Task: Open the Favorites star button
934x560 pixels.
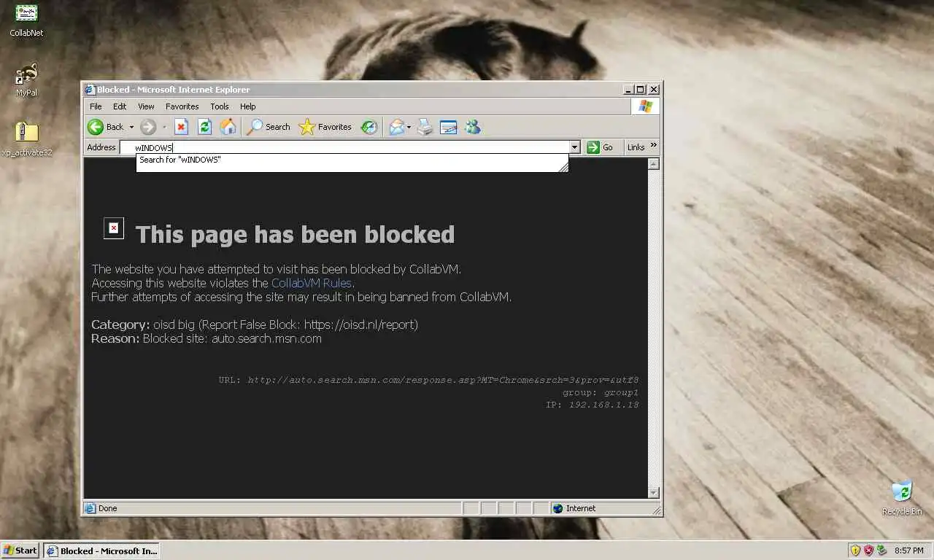Action: coord(325,127)
